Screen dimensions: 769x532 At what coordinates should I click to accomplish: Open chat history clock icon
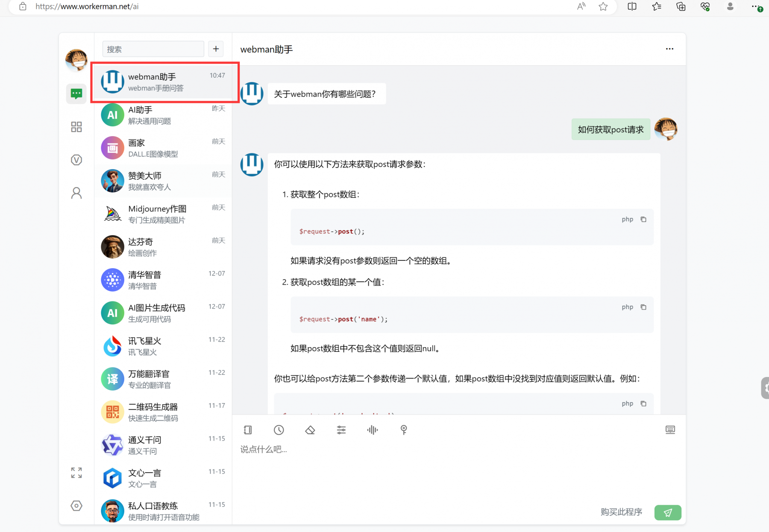pyautogui.click(x=279, y=430)
